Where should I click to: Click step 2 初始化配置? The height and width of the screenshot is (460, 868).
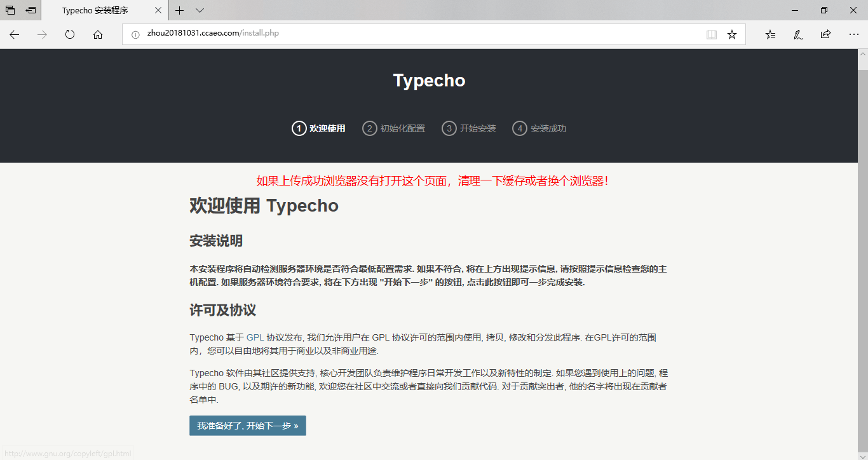(x=393, y=128)
